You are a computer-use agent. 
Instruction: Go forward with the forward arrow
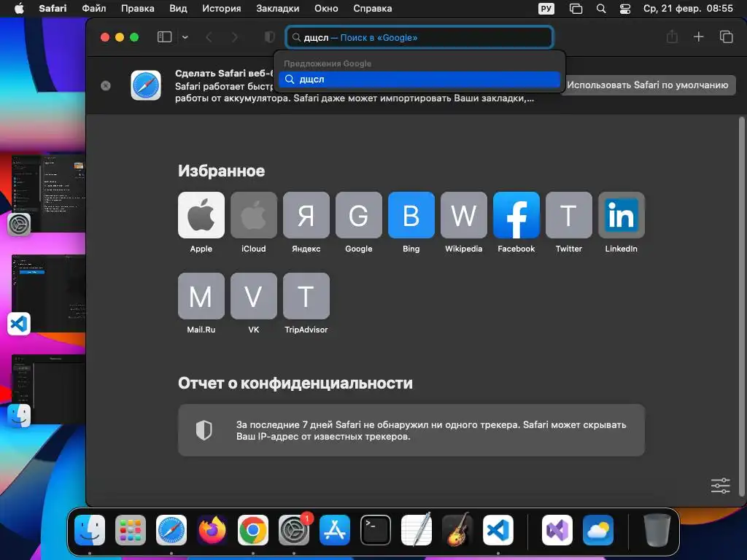point(234,37)
